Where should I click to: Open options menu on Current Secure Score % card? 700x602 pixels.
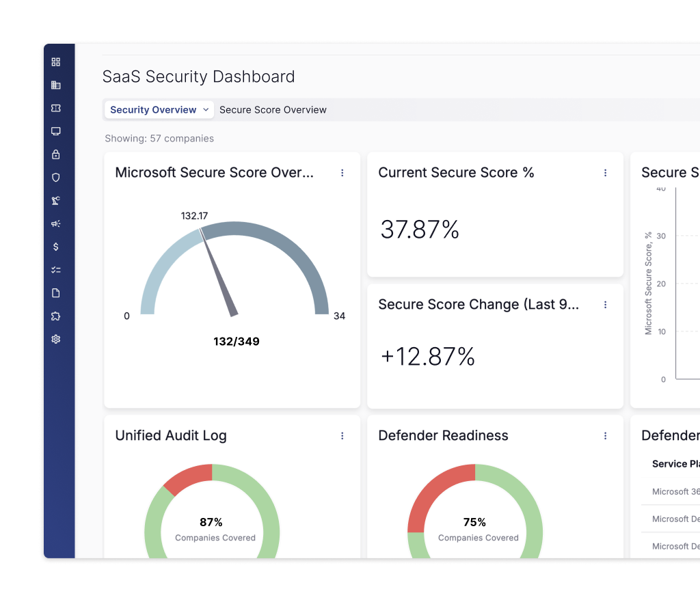pyautogui.click(x=606, y=173)
